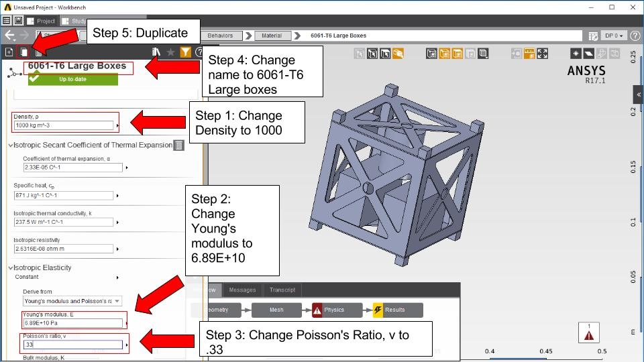Open Poisson's ratio field options arrow
The image size is (644, 362).
(127, 345)
